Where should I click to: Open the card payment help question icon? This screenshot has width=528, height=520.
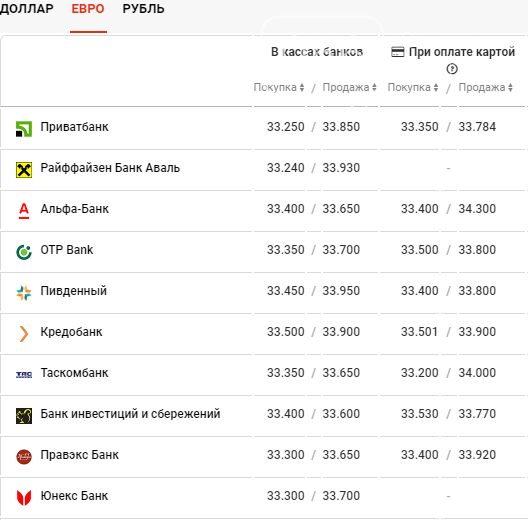coord(452,69)
